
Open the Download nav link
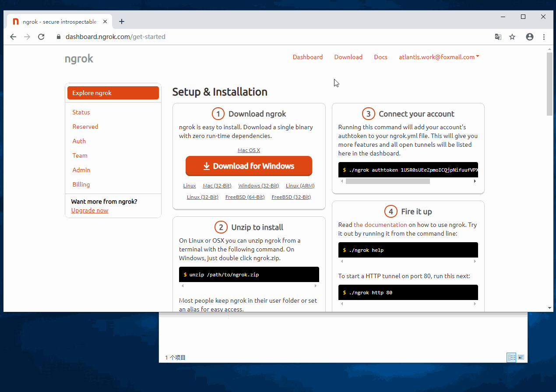tap(348, 57)
